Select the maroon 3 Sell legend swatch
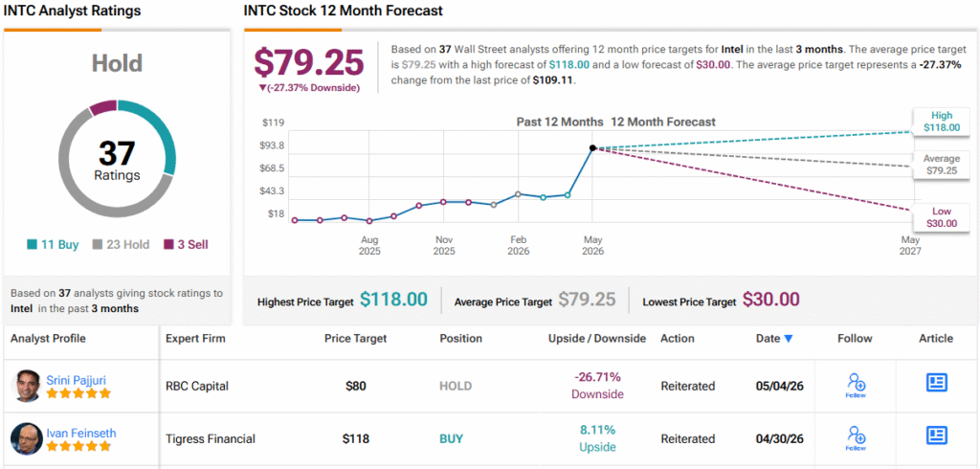 pyautogui.click(x=168, y=245)
